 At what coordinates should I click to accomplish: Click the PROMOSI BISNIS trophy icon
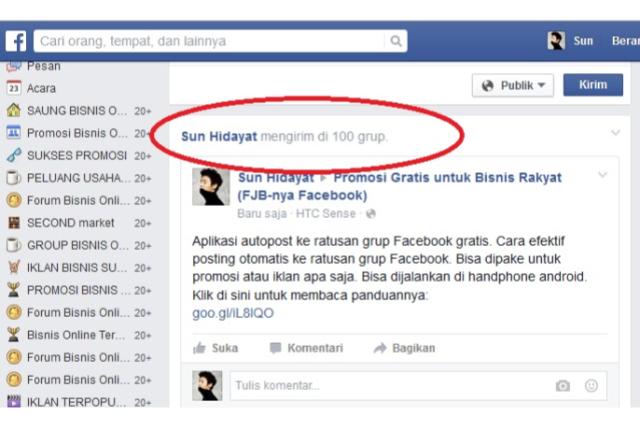pyautogui.click(x=13, y=290)
